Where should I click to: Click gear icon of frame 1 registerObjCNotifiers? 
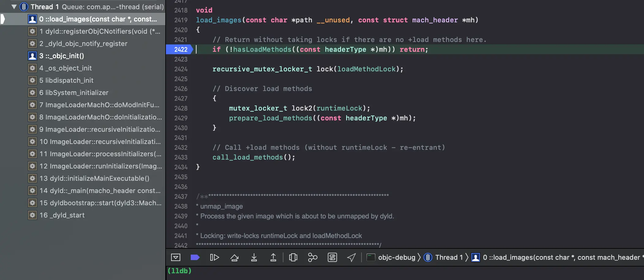(32, 31)
